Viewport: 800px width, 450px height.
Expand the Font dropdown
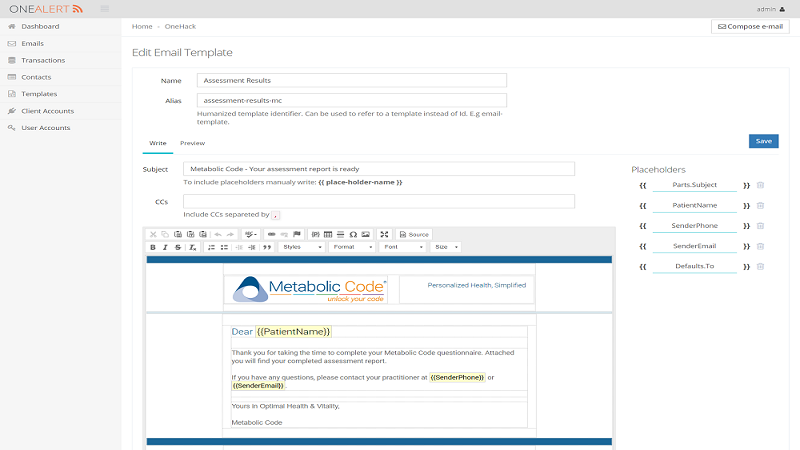point(403,247)
